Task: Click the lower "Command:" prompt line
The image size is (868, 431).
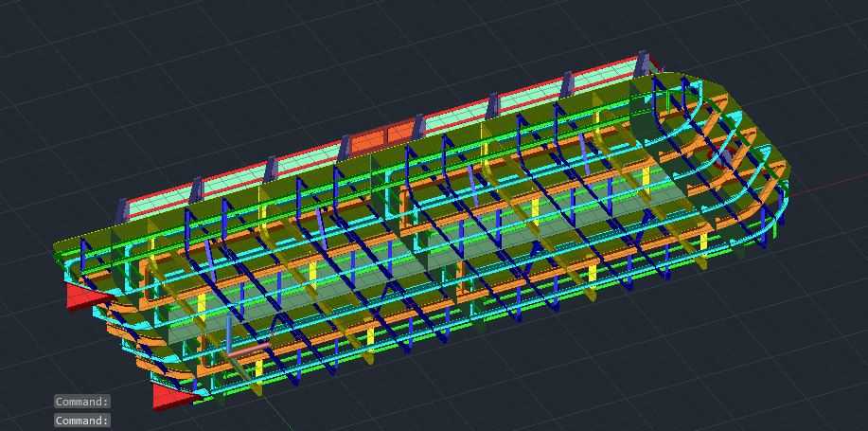Action: click(82, 421)
